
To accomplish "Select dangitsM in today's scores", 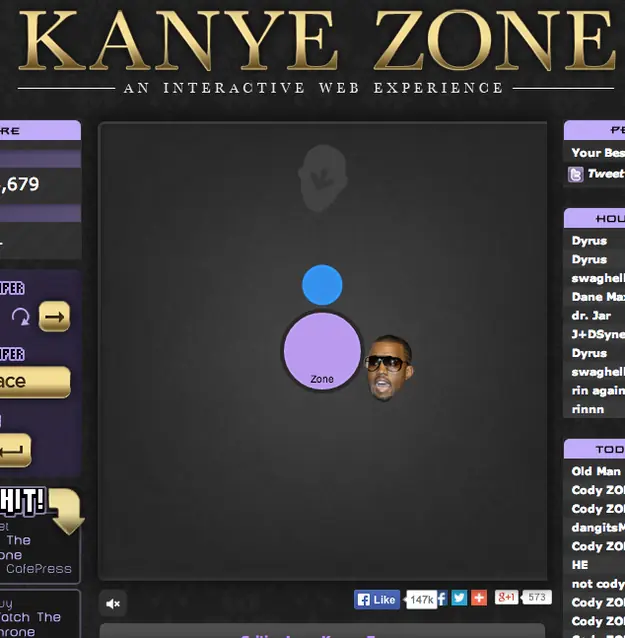I will [597, 527].
